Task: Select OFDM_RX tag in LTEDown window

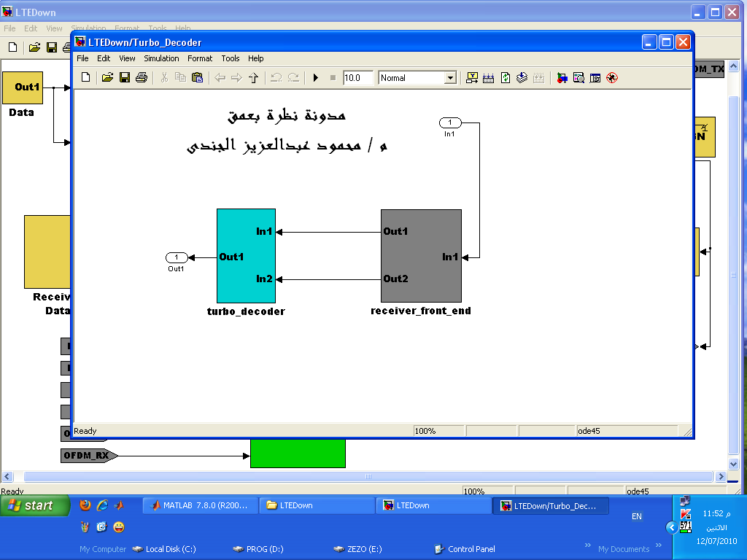Action: pos(88,456)
